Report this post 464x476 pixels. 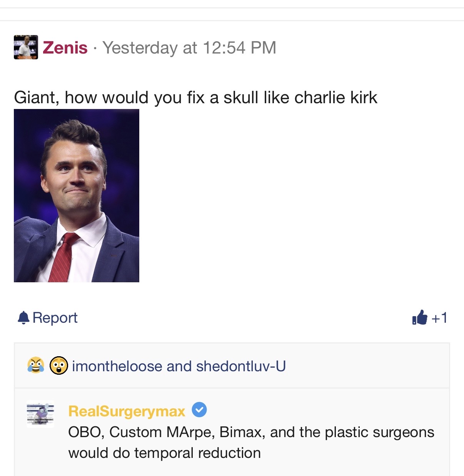tap(55, 318)
